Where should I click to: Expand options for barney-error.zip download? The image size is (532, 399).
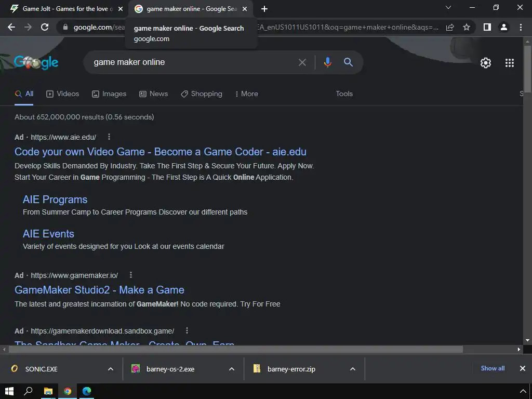point(353,369)
